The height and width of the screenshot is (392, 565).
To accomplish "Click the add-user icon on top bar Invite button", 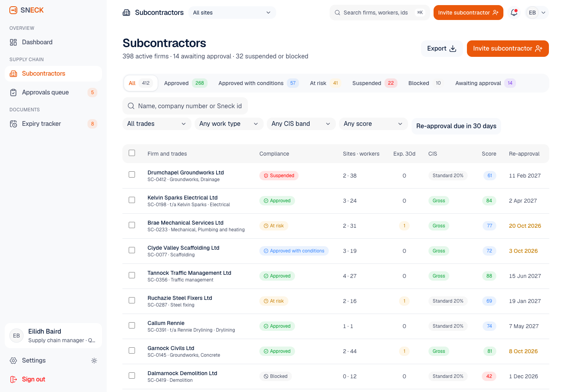I will tap(496, 13).
